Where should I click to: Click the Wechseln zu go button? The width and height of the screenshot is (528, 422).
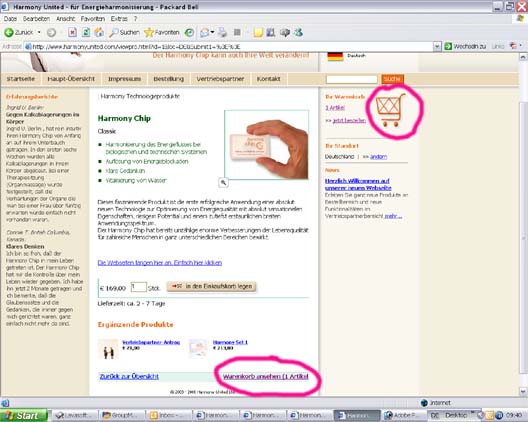(x=465, y=46)
